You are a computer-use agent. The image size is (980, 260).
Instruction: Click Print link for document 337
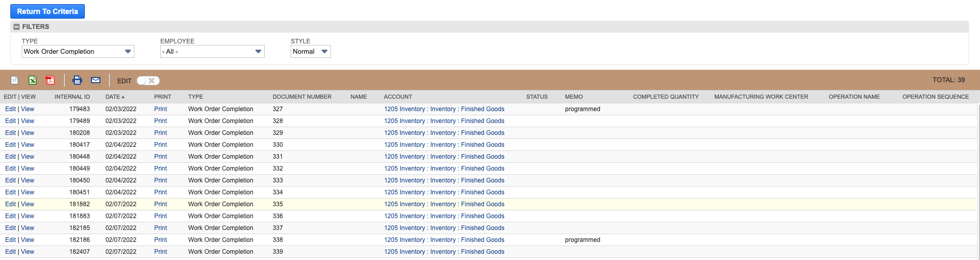coord(161,228)
